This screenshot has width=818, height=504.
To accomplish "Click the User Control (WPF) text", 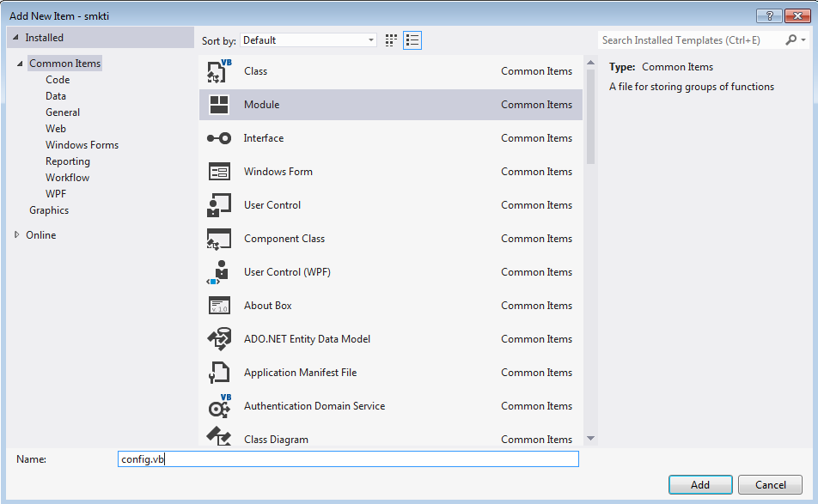I will [287, 272].
